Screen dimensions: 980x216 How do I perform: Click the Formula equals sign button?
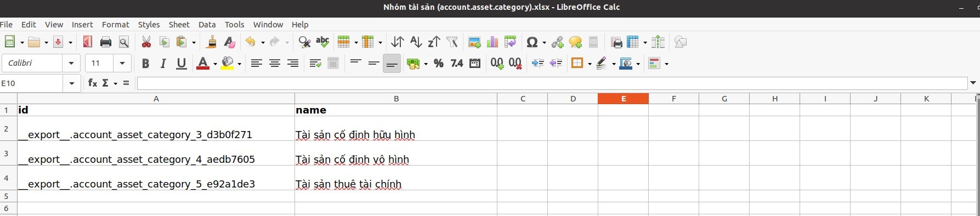pos(126,83)
